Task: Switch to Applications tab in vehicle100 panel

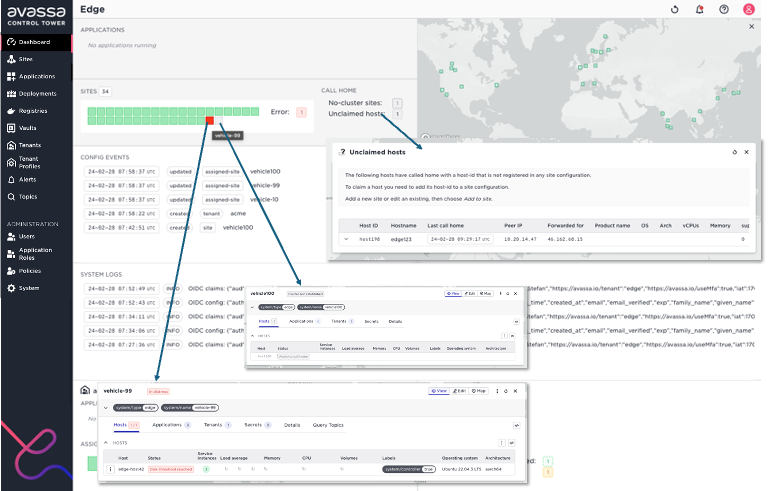Action: [x=304, y=321]
